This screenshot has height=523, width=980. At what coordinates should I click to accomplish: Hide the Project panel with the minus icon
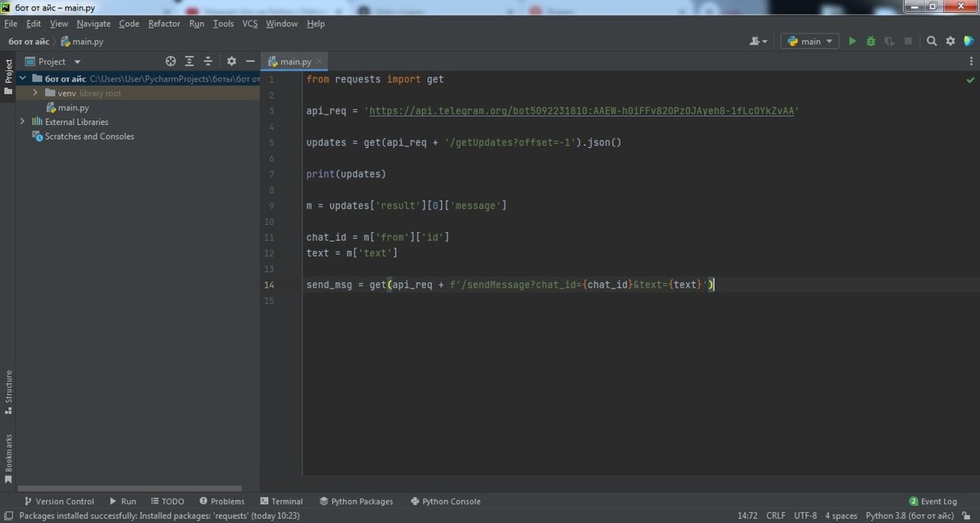(250, 61)
